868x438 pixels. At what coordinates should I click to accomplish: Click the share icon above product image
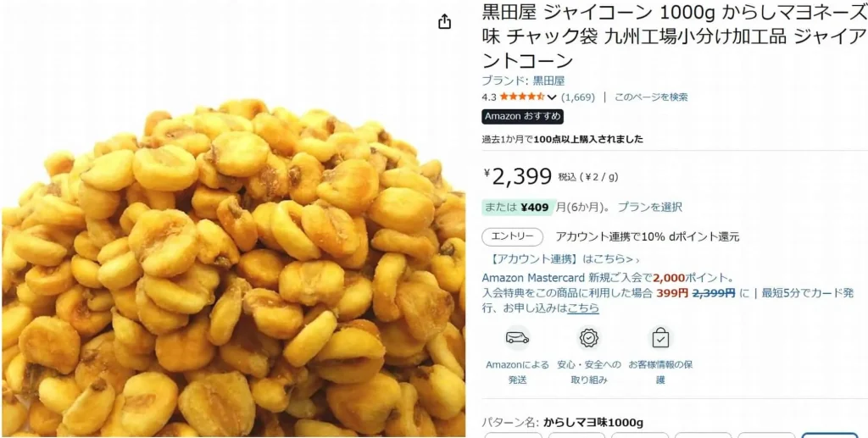tap(444, 22)
